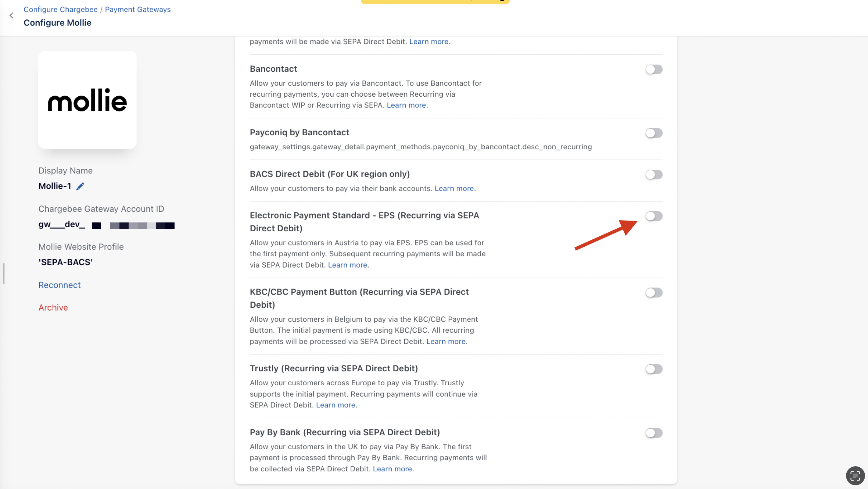Toggle Electronic Payment Standard EPS on

click(x=653, y=216)
